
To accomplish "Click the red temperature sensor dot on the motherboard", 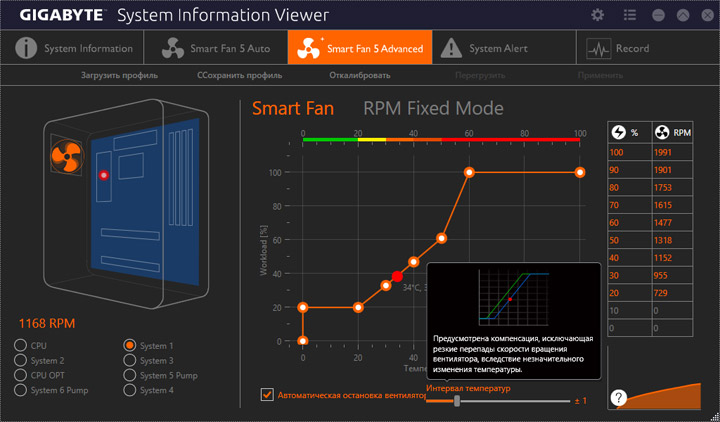I will coord(104,175).
